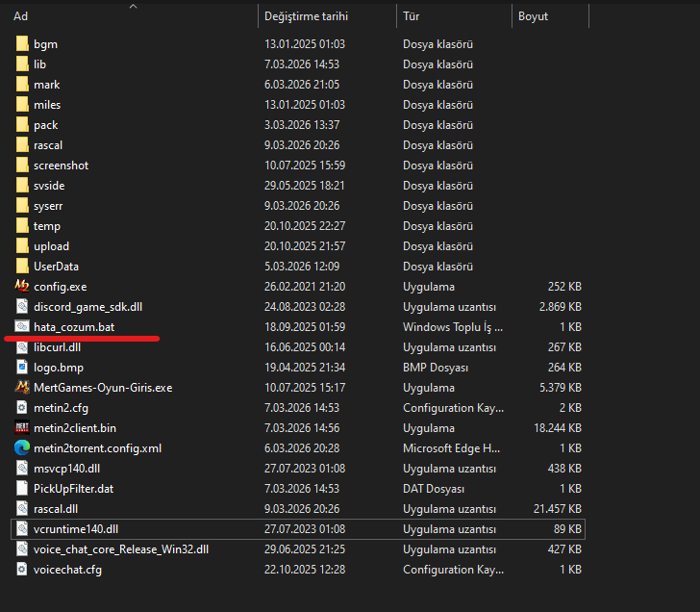Click the 21.457 KB size cell
The image size is (700, 612).
point(558,509)
